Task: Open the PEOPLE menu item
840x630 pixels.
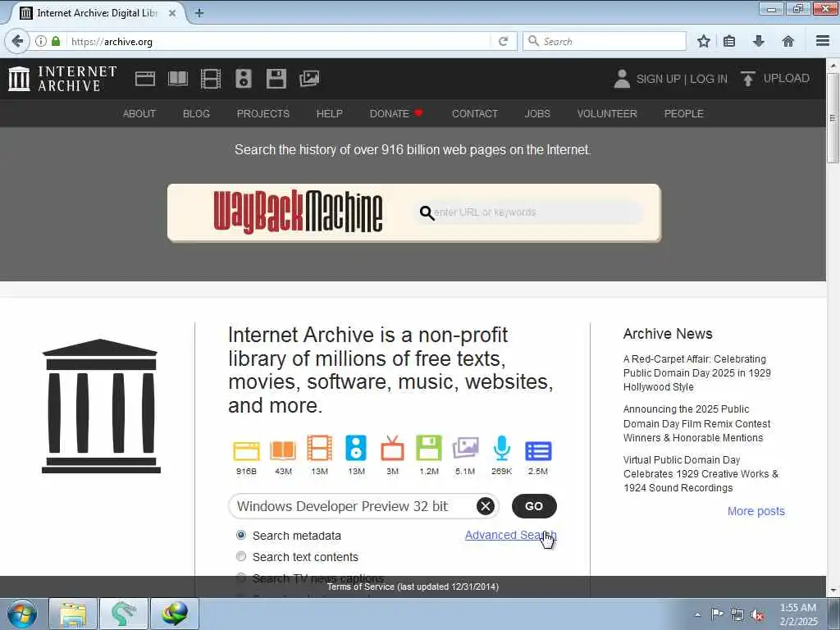Action: 683,113
